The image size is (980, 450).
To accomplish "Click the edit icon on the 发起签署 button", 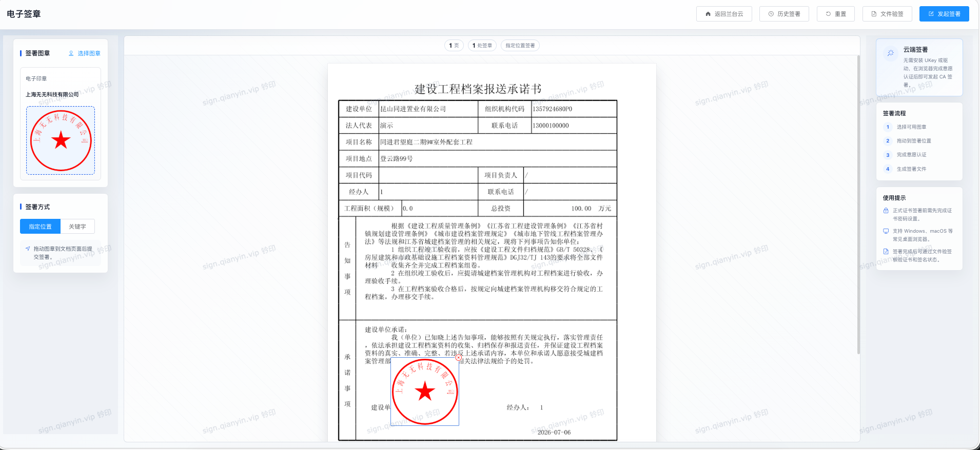I will pos(931,14).
